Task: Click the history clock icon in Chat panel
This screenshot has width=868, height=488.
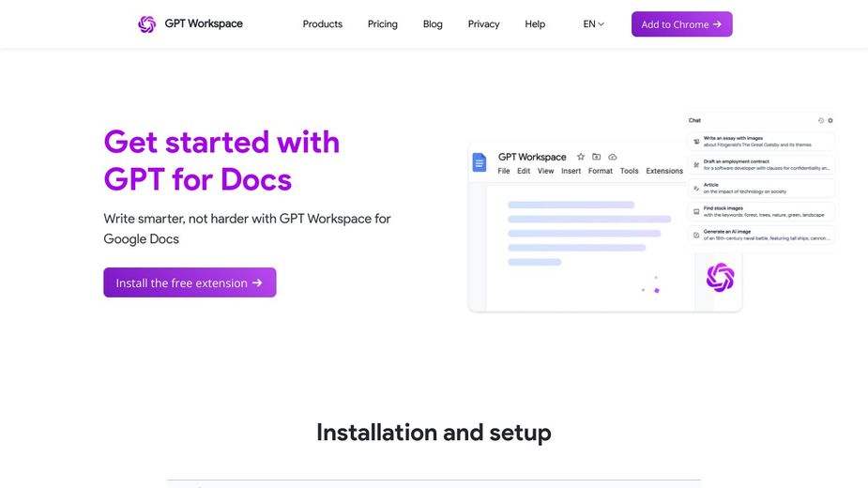Action: pos(821,120)
